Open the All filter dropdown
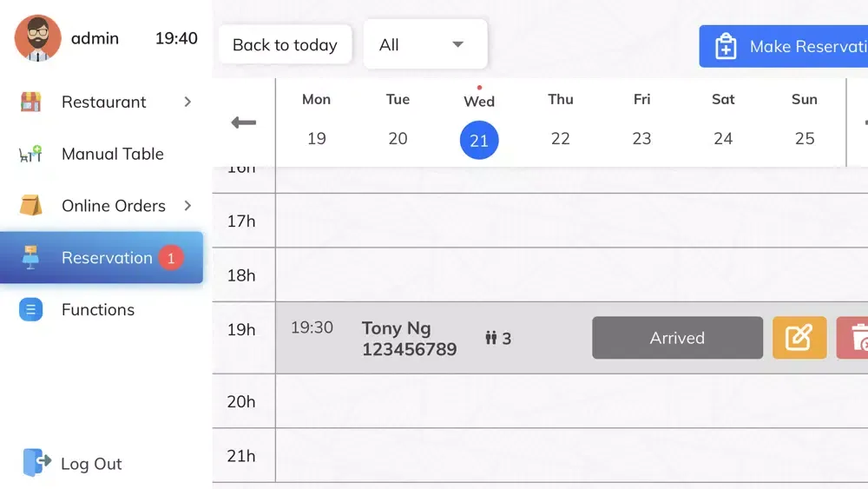The image size is (868, 489). [x=425, y=44]
